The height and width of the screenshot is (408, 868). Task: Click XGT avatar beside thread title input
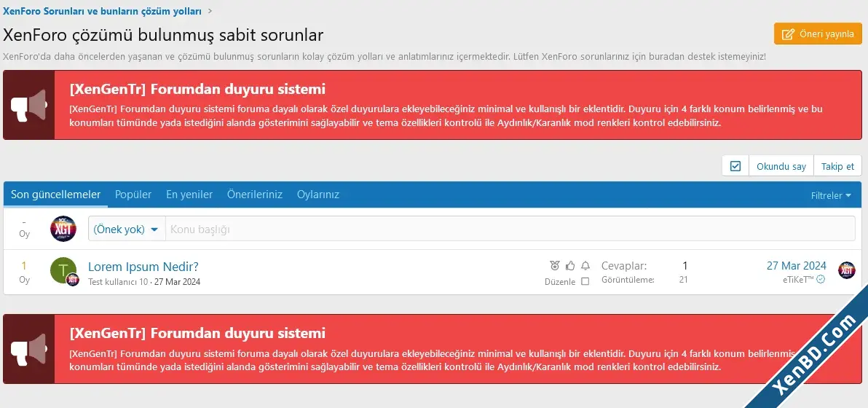[x=63, y=229]
